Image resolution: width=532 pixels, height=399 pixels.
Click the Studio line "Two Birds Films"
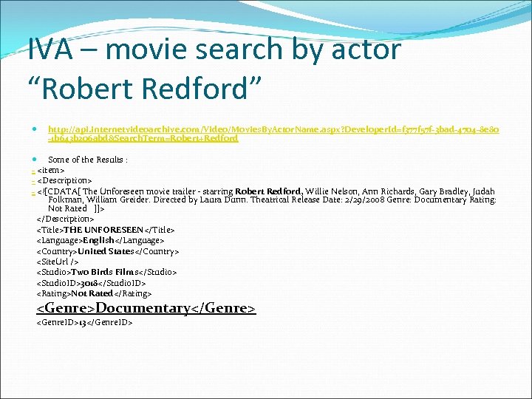tap(106, 272)
